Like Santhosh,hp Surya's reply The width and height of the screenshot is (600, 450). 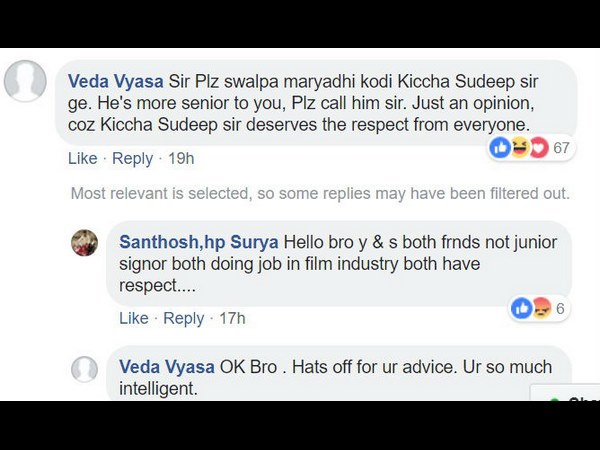pyautogui.click(x=133, y=318)
